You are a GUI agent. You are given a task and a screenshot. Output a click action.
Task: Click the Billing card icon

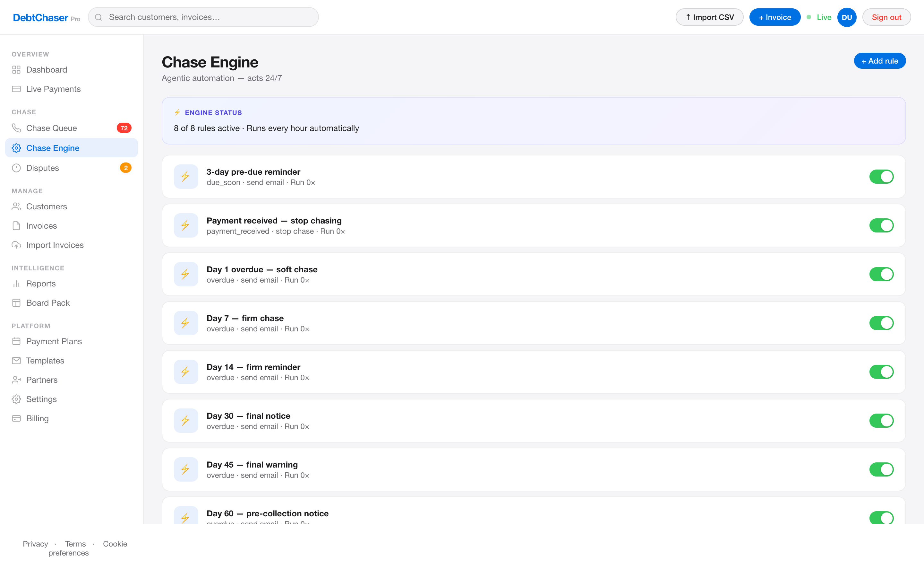(16, 418)
